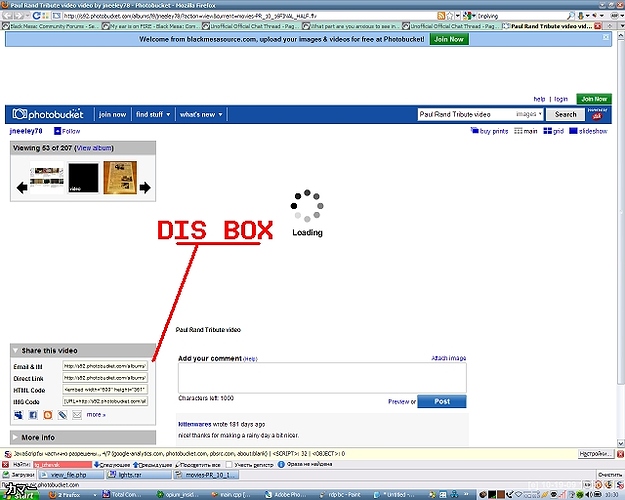Screen dimensions: 625x500
Task: Click the help link at top right
Action: [x=539, y=99]
